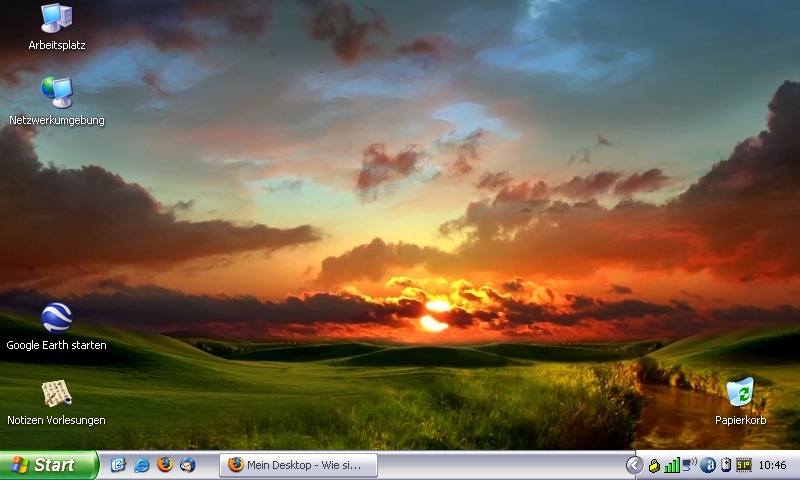Screen dimensions: 800x480
Task: Launch Firefox from the quick launch bar
Action: (165, 465)
